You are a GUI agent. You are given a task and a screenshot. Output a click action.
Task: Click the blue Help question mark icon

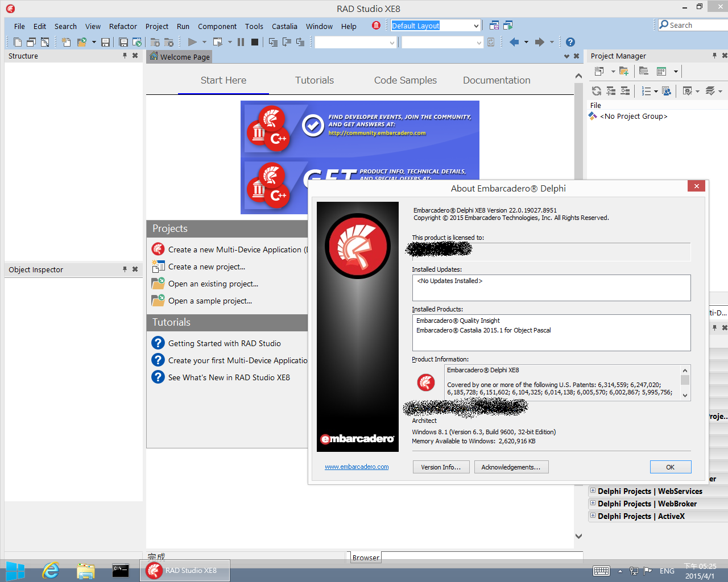tap(570, 42)
